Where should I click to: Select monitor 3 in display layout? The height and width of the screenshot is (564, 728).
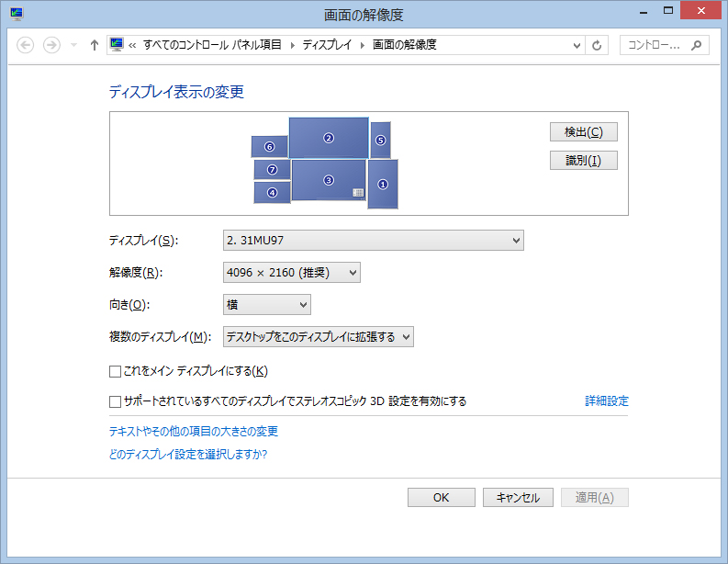(329, 180)
